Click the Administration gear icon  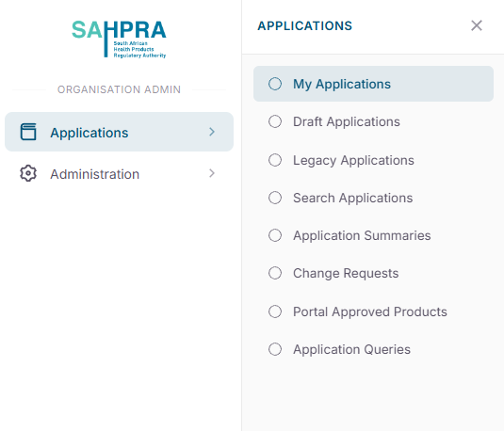[28, 173]
